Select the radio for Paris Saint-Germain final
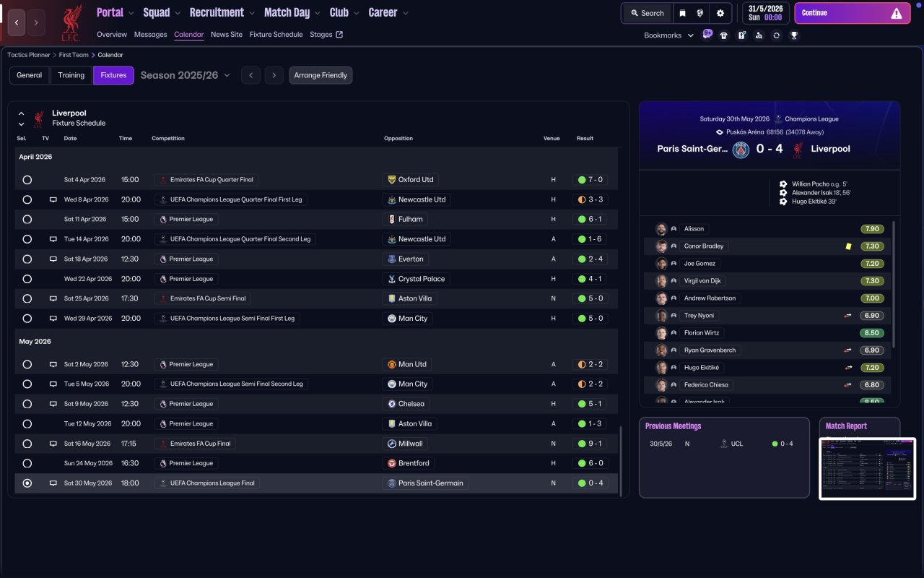924x578 pixels. [x=27, y=483]
